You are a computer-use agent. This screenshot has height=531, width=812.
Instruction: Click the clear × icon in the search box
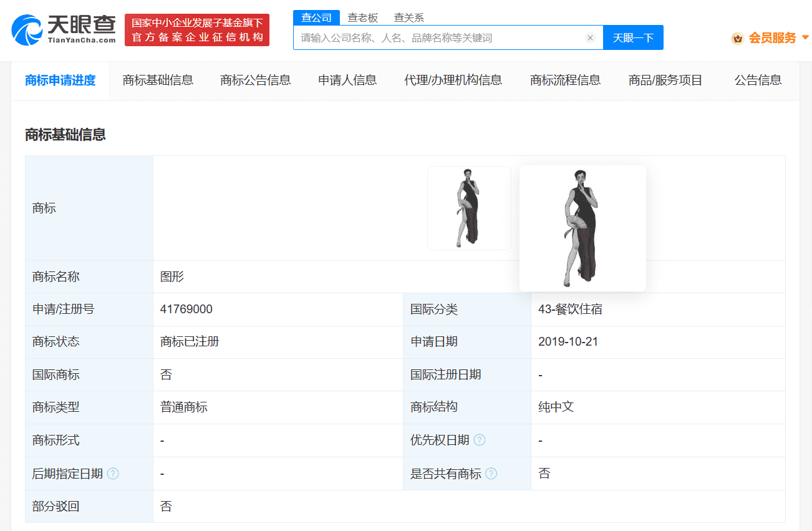pos(590,37)
